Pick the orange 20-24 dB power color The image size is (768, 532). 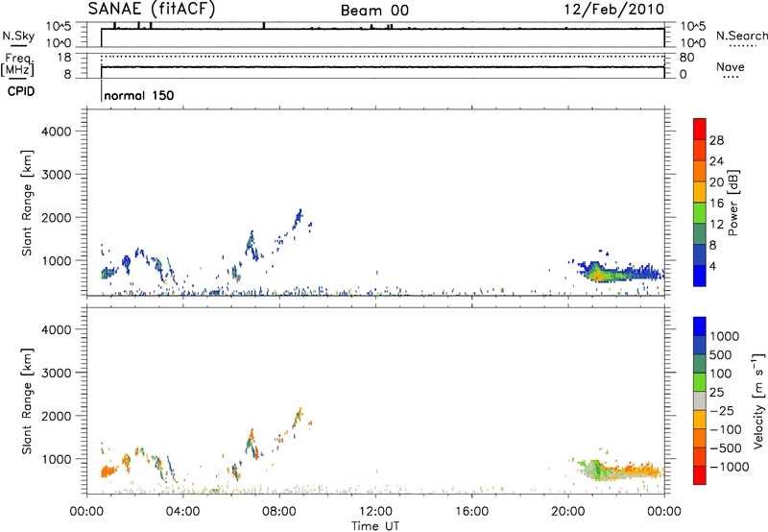tap(700, 170)
